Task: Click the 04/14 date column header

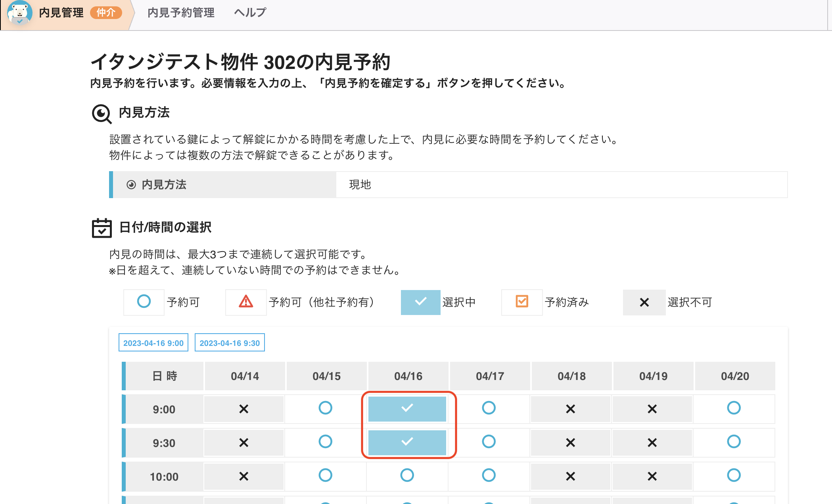Action: point(245,376)
